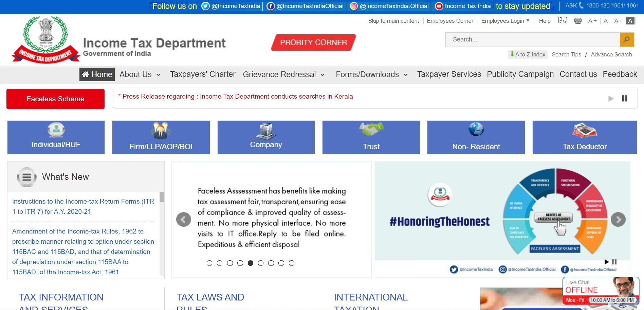Pause the press release news ticker
The height and width of the screenshot is (310, 644).
click(624, 99)
